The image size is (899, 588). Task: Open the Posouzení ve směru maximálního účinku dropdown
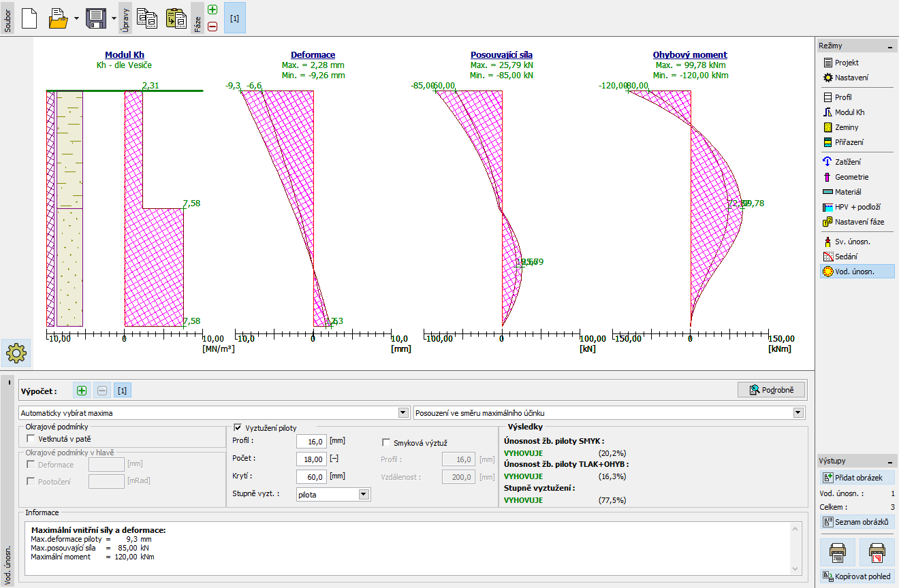coord(609,413)
